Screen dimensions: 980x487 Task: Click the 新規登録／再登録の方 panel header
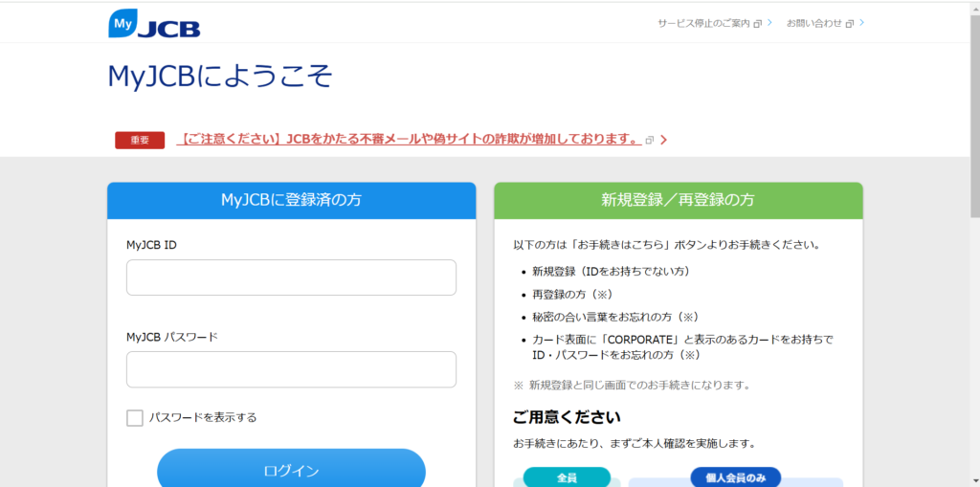[679, 201]
